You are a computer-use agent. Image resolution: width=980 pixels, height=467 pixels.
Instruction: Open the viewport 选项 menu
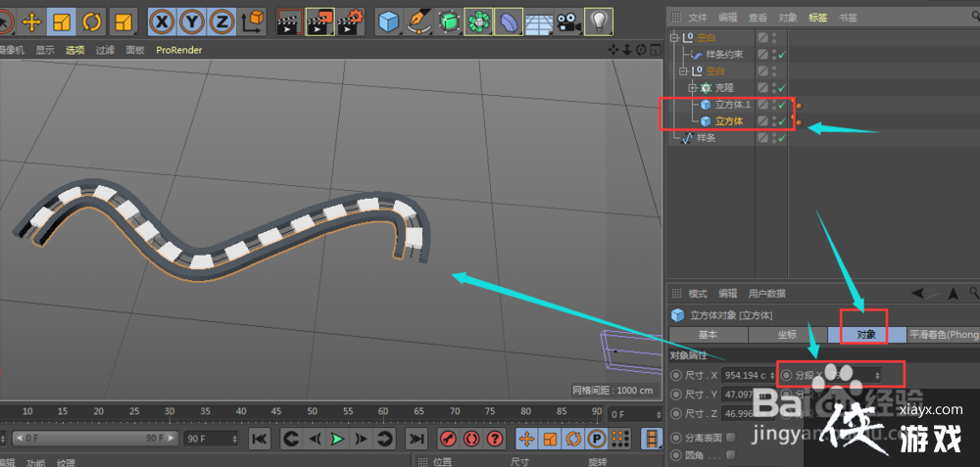point(75,50)
